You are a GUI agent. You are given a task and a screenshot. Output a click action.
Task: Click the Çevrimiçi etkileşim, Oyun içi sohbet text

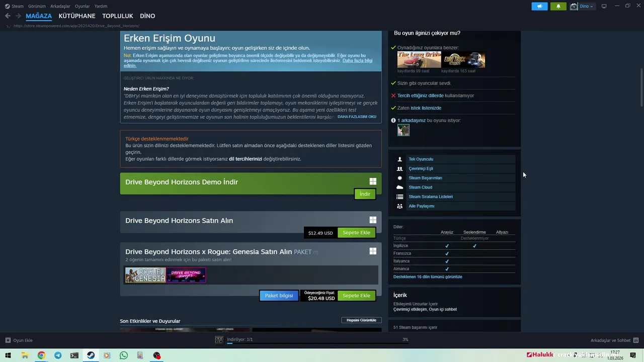tap(425, 310)
